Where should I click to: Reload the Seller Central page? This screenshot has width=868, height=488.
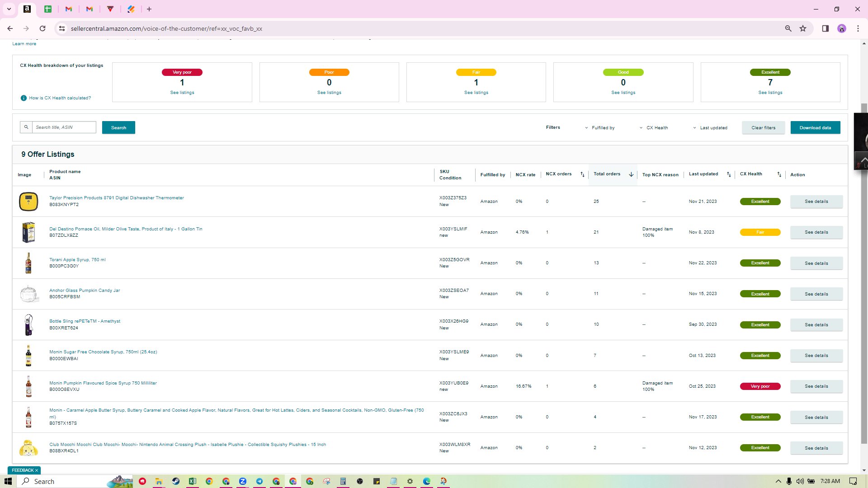(x=42, y=28)
